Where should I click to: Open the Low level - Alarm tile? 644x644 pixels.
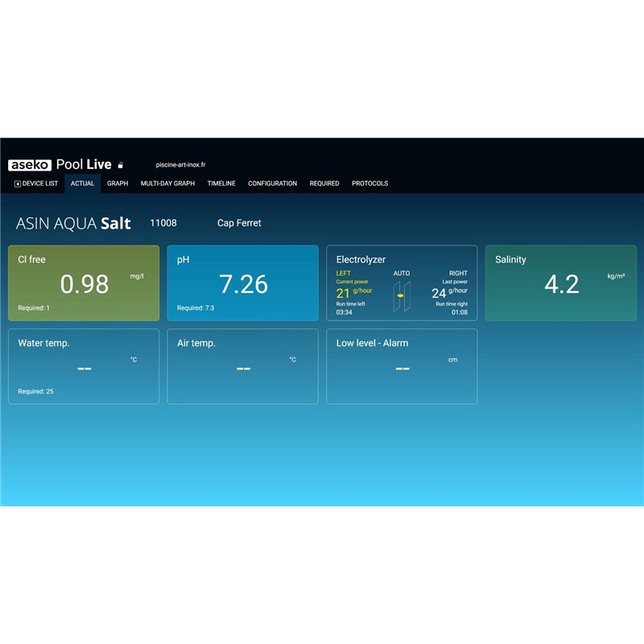tap(401, 366)
